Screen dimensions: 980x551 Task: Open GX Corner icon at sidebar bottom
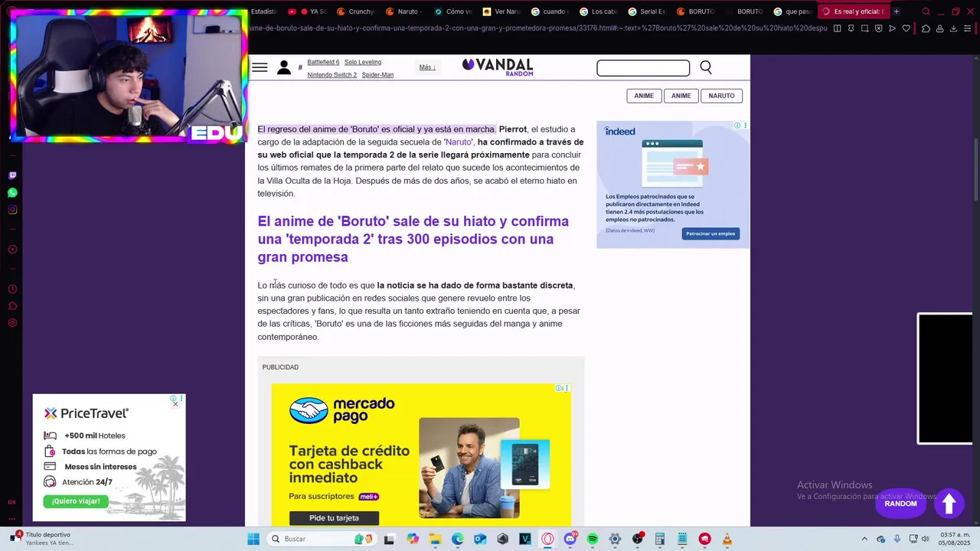click(x=12, y=502)
